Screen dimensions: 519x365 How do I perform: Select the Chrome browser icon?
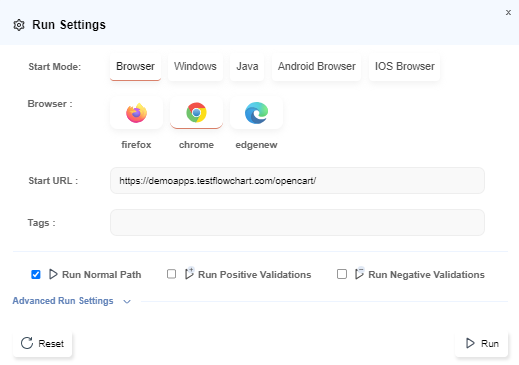pyautogui.click(x=196, y=113)
